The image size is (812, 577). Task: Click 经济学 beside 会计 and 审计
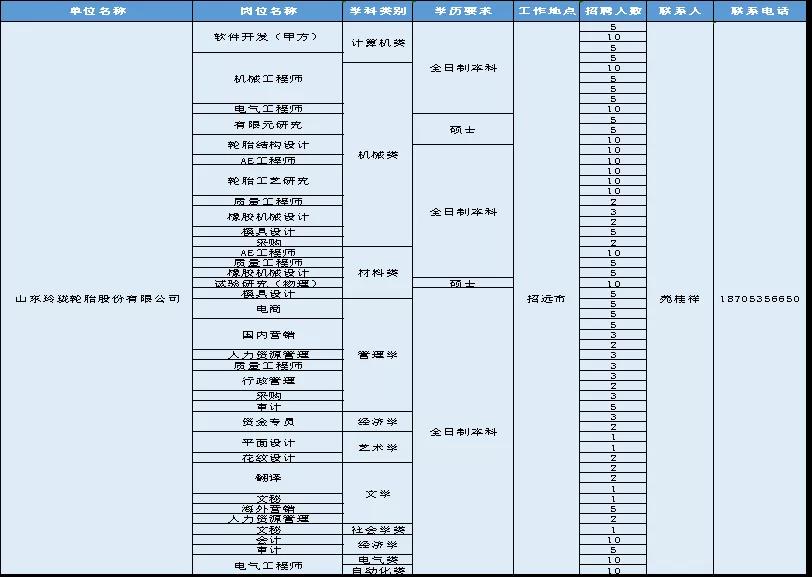378,544
